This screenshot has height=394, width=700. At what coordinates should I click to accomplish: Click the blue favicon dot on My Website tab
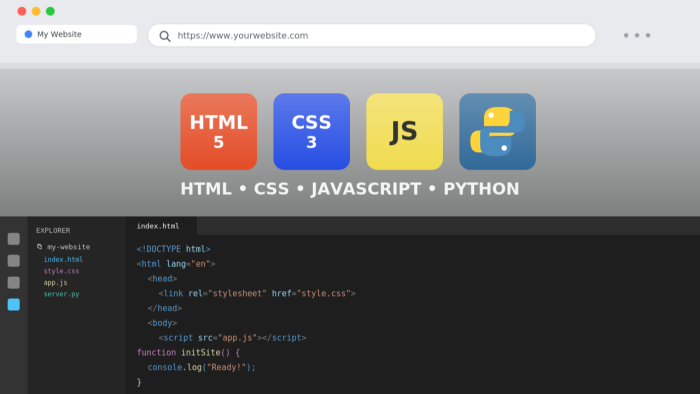tap(28, 34)
